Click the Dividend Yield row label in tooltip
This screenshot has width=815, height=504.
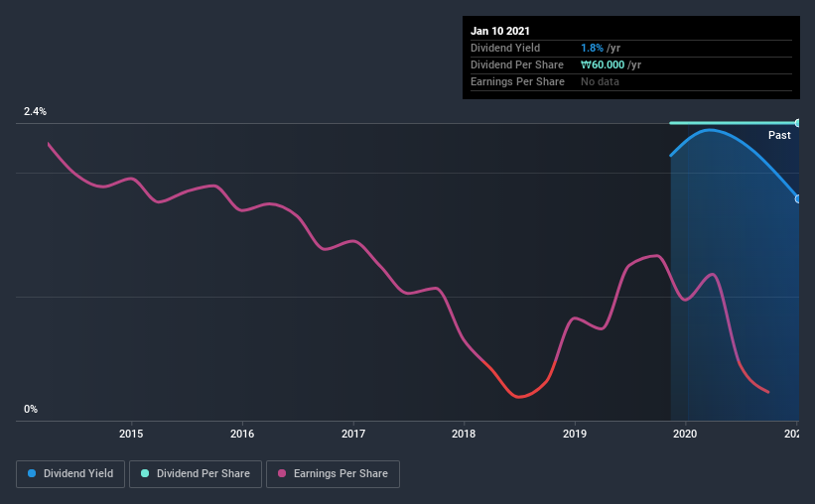[505, 48]
